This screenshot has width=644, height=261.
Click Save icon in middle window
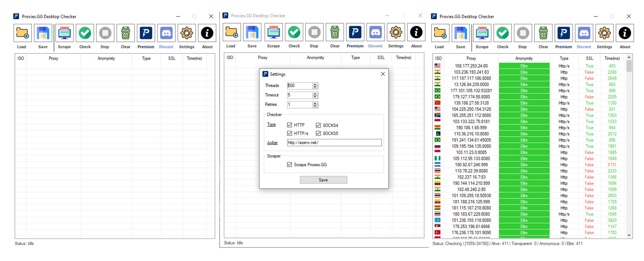(x=252, y=32)
